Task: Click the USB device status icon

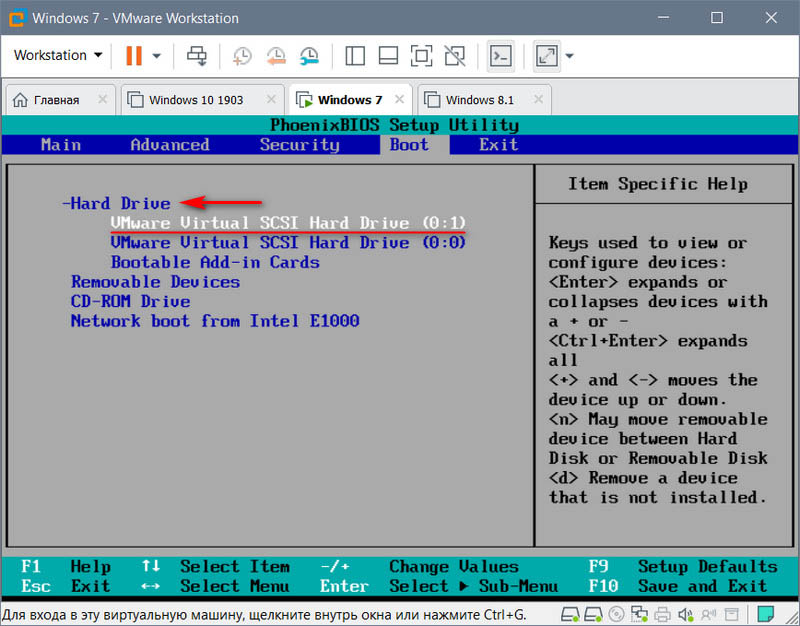Action: tap(709, 614)
